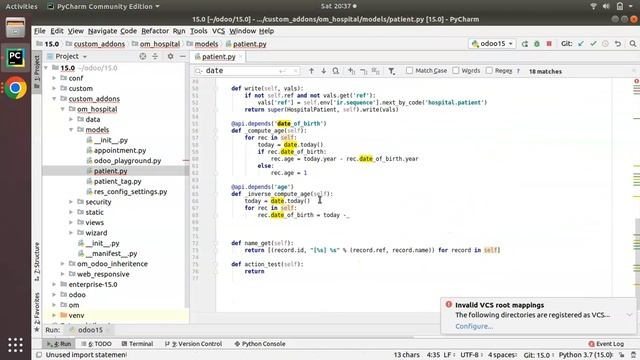The image size is (640, 360).
Task: Open Search Everywhere magnifier icon
Action: tap(633, 44)
